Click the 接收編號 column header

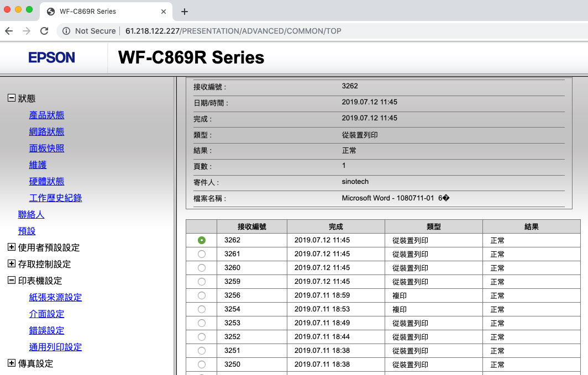(252, 226)
